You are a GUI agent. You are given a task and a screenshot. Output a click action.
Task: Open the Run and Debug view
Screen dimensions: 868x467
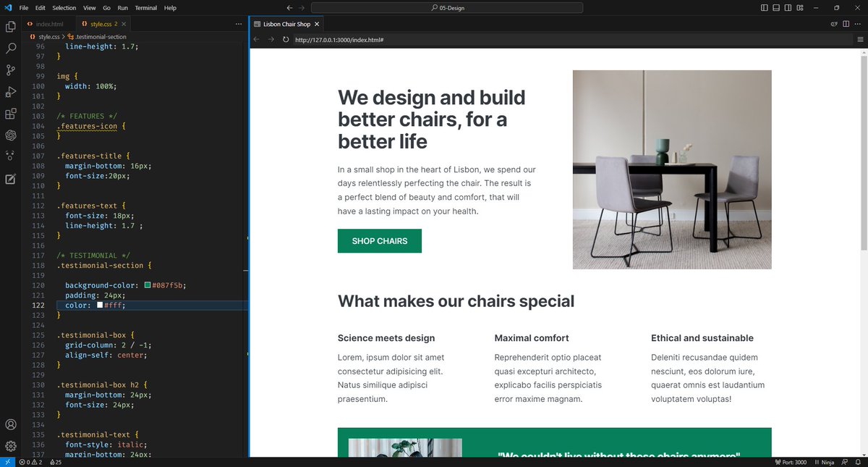[11, 92]
